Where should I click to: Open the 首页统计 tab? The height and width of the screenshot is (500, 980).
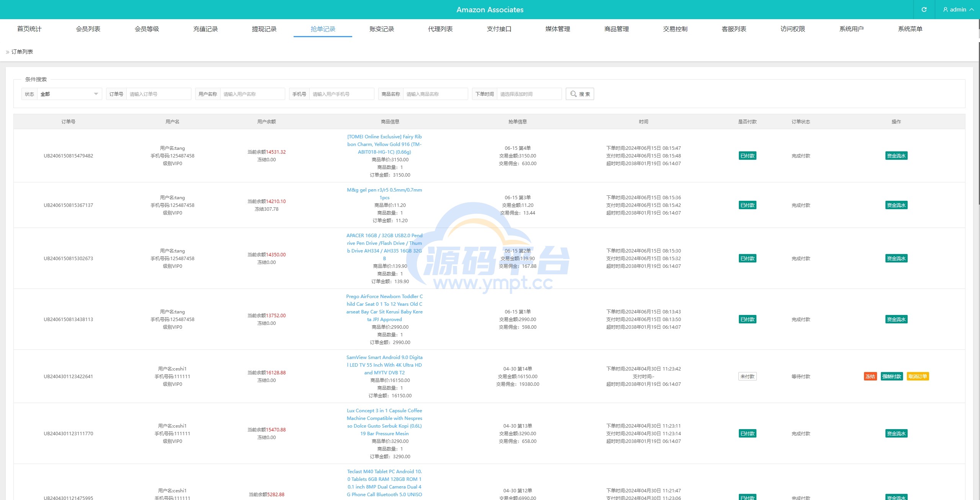click(29, 29)
